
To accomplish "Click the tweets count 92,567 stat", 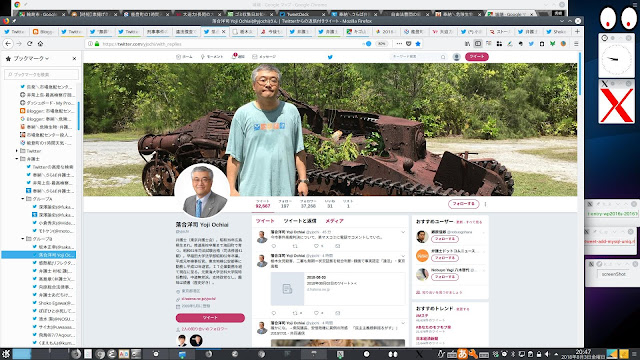I will (263, 204).
